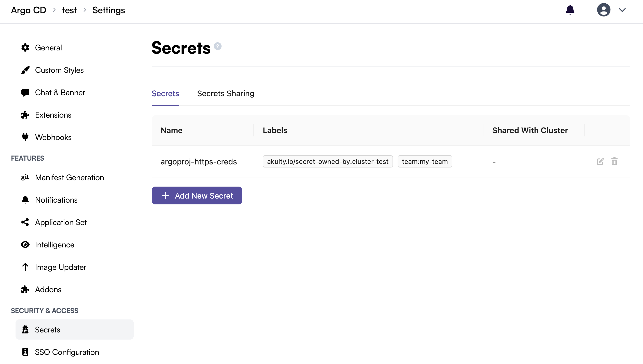Screen dimensions: 643x364
Task: Select the Manifest Generation git icon
Action: click(25, 177)
